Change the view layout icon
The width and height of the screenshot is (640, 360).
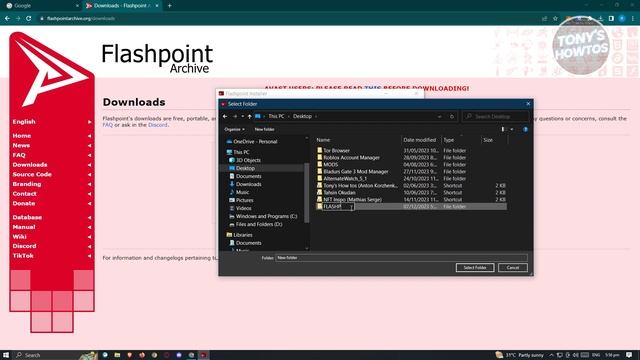pos(503,129)
